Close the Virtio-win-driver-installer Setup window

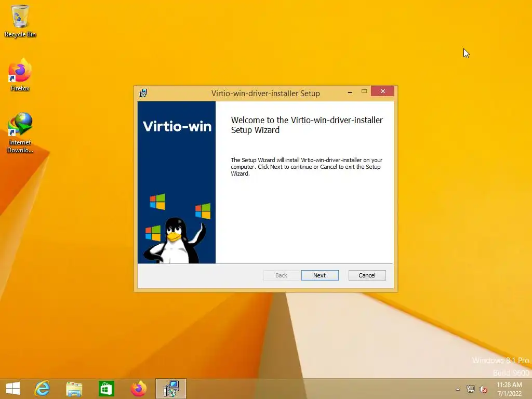[x=382, y=91]
